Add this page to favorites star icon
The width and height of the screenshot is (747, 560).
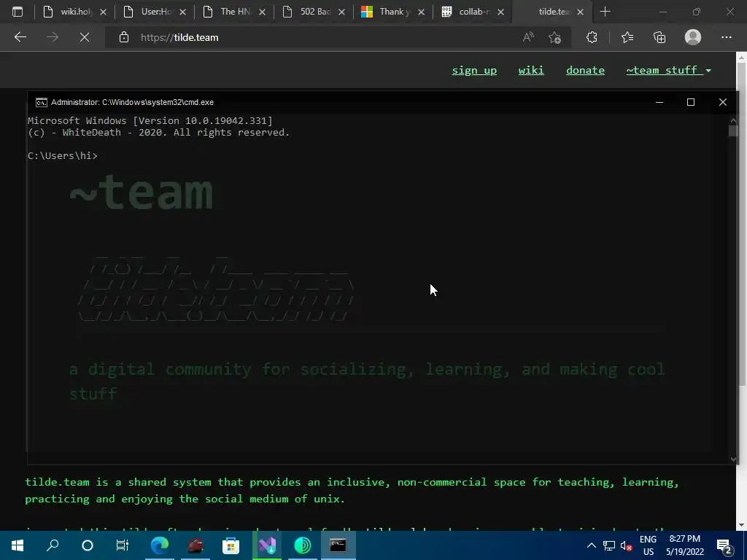click(554, 37)
